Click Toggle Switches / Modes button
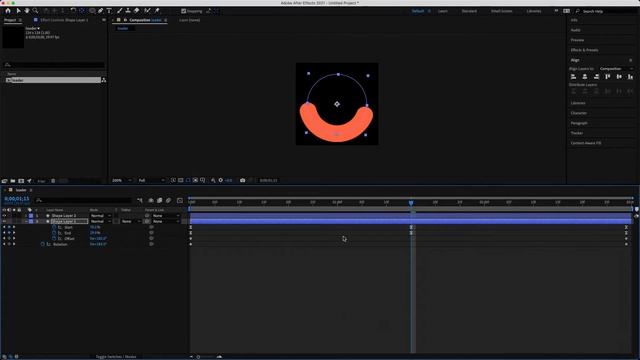 [116, 356]
